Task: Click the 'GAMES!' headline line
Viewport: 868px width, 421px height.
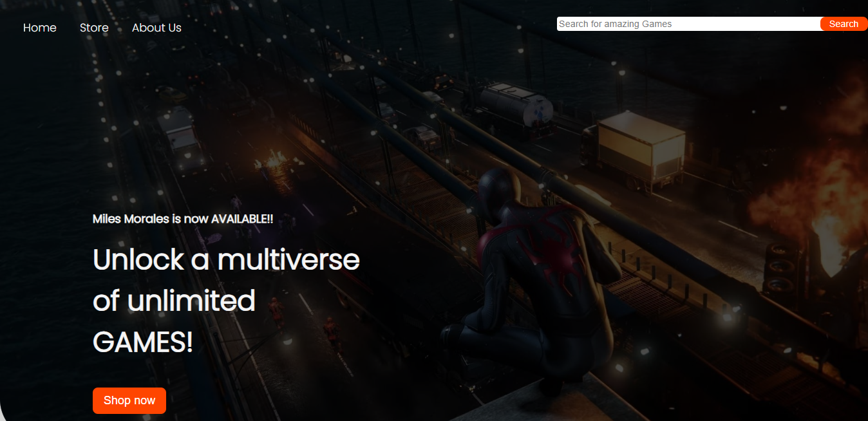Action: pos(143,342)
